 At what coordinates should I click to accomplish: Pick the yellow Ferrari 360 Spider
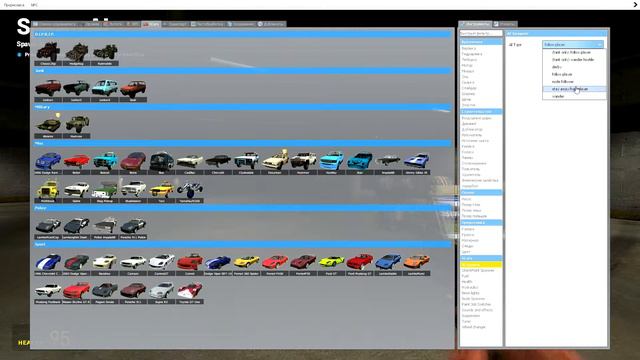pos(247,263)
